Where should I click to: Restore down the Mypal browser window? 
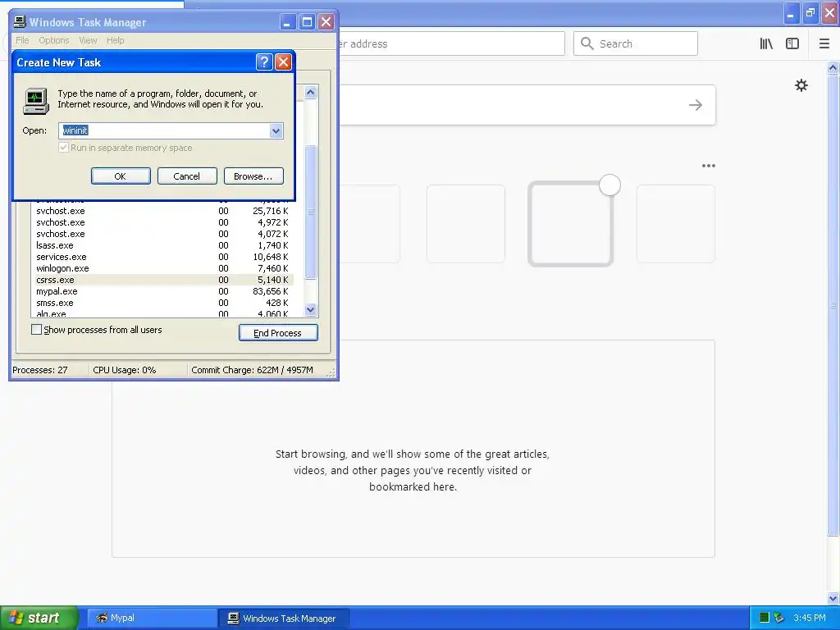[x=810, y=13]
